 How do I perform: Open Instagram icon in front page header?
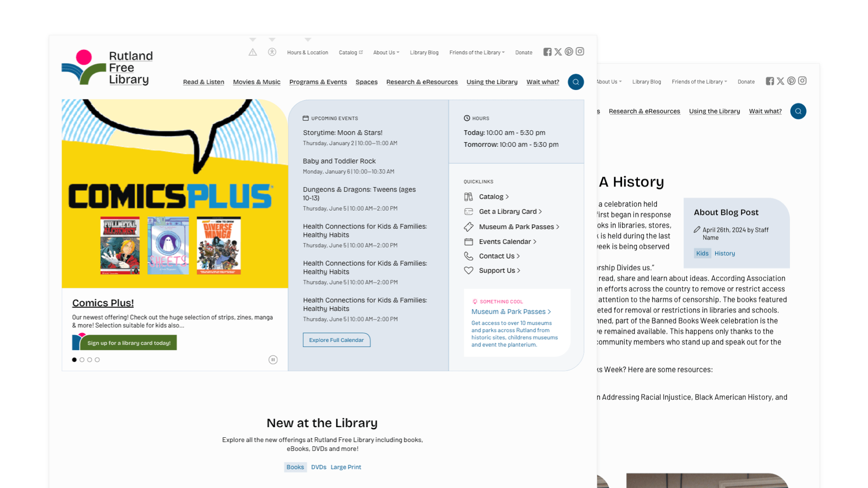pos(580,52)
